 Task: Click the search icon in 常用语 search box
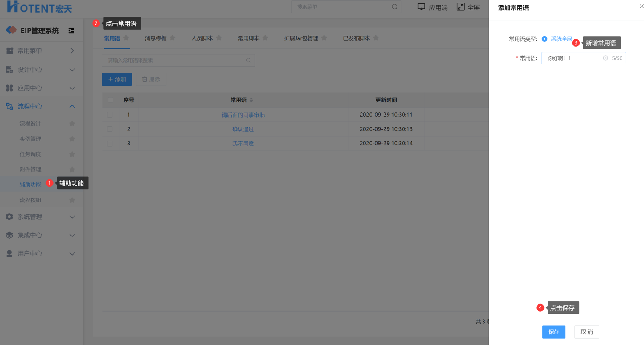tap(248, 61)
